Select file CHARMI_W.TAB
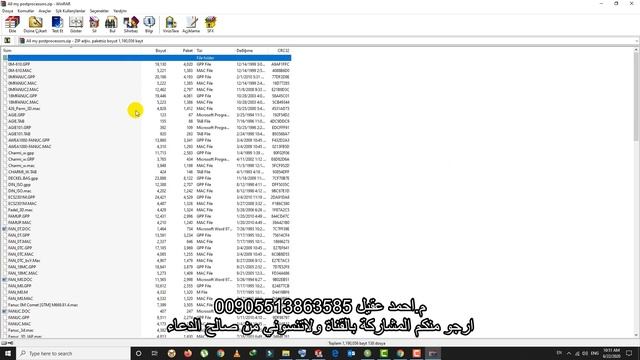 pos(22,172)
